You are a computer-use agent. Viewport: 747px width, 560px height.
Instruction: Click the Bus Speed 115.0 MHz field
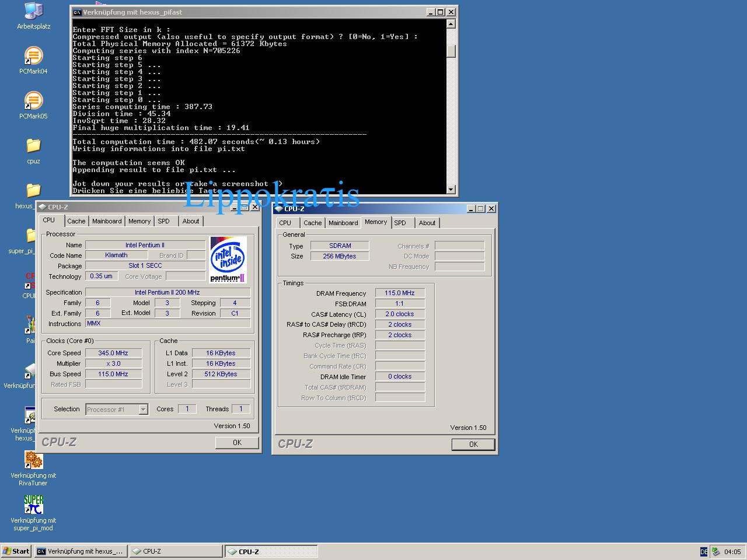tap(113, 374)
